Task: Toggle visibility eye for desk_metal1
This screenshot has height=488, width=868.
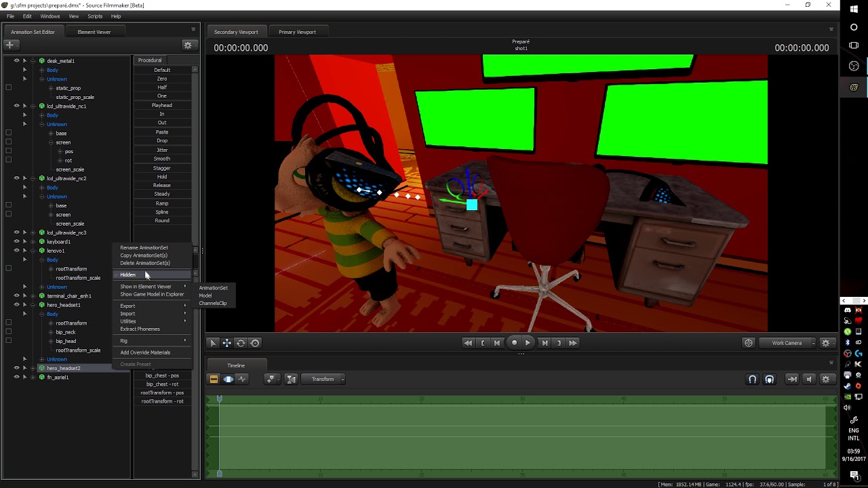Action: (x=16, y=61)
